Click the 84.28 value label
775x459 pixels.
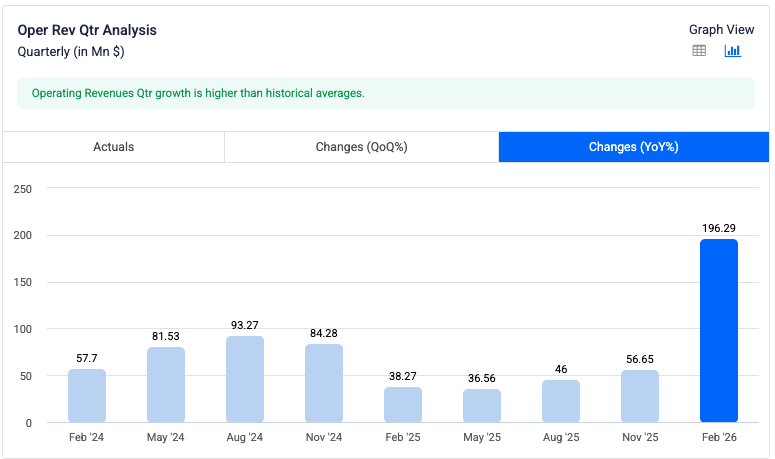click(324, 334)
